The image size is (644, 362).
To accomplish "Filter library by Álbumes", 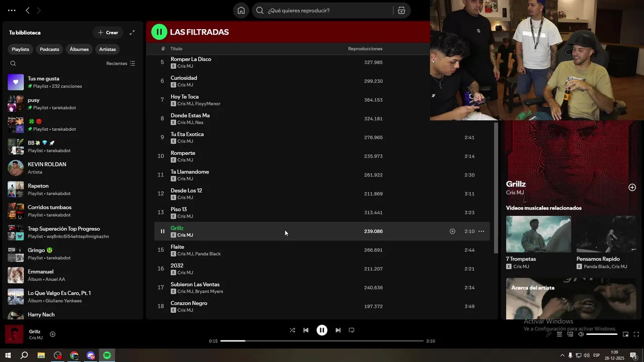I will point(79,49).
